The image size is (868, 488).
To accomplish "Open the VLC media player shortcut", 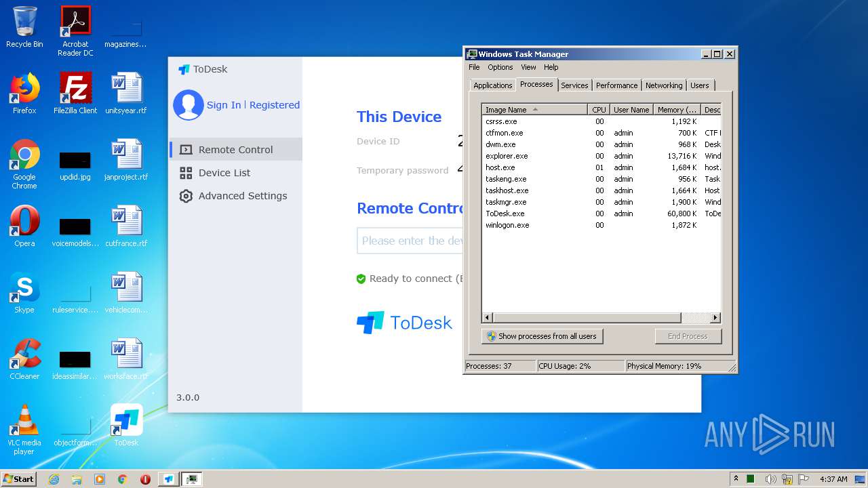I will click(24, 430).
